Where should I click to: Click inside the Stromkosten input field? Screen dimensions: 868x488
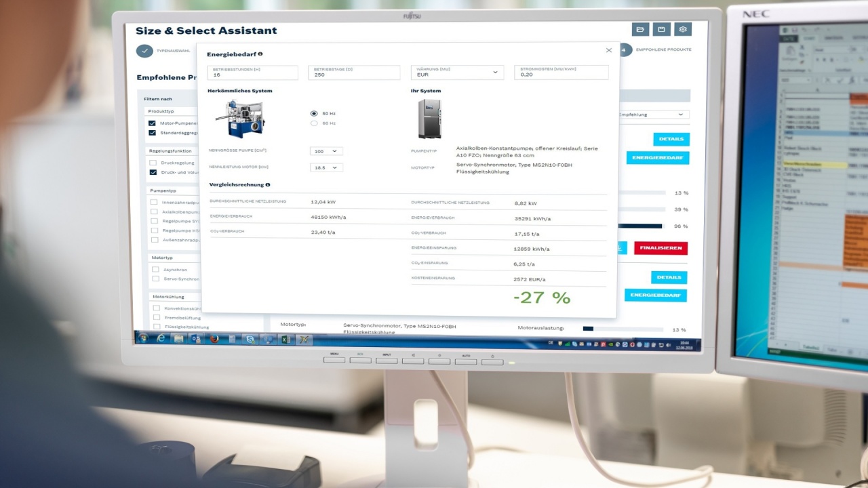point(561,75)
